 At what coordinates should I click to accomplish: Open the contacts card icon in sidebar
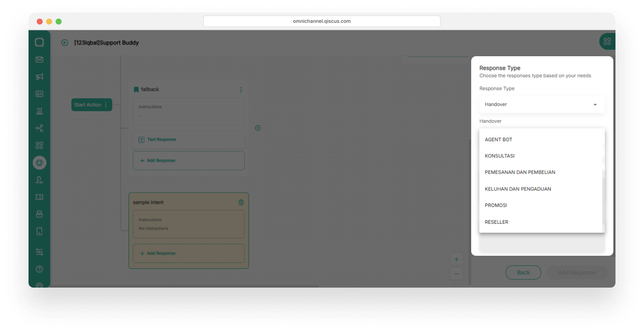pyautogui.click(x=40, y=94)
